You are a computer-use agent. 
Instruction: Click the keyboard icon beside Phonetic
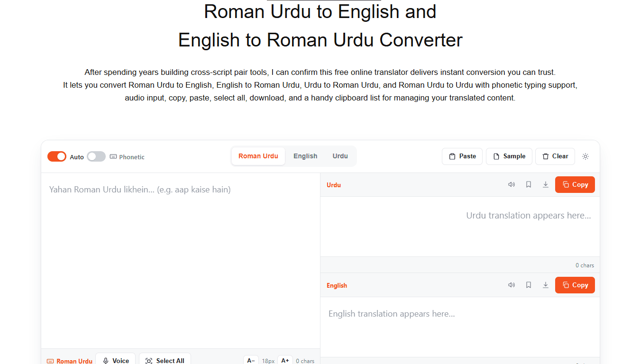pyautogui.click(x=113, y=157)
